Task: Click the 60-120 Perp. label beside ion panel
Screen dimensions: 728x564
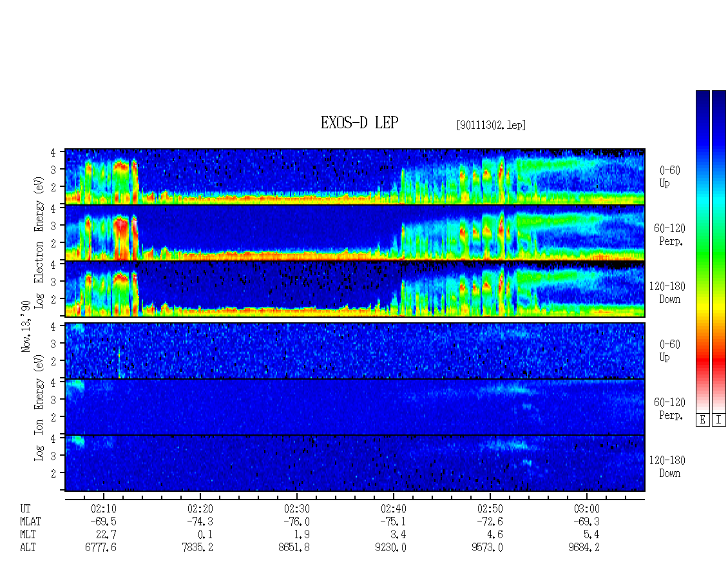Action: tap(669, 409)
